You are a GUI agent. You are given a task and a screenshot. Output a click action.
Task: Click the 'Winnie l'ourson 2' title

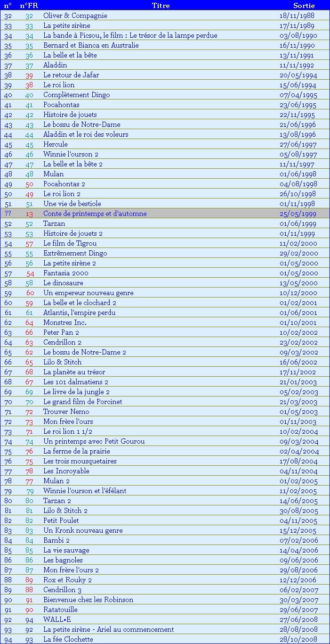[x=71, y=154]
